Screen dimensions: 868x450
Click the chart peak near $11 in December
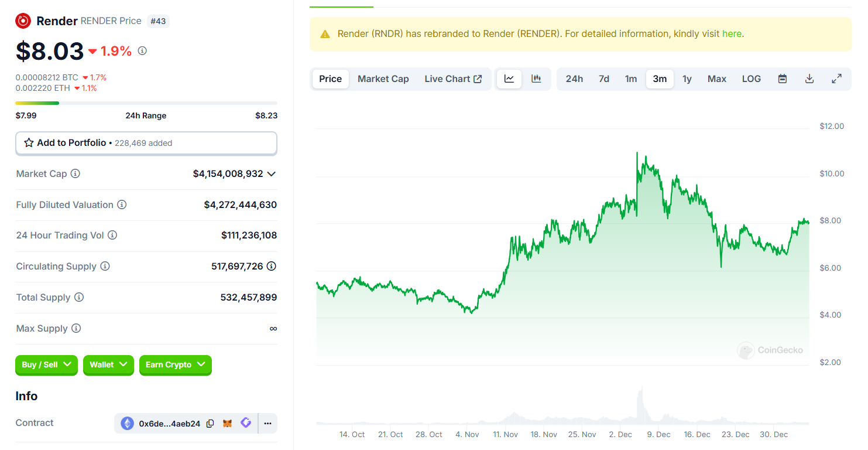[x=637, y=154]
